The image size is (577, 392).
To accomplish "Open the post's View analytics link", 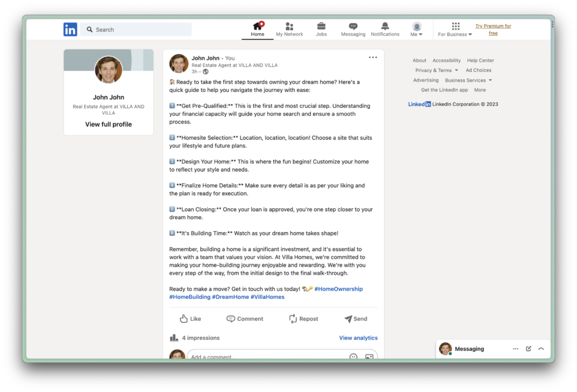I will click(358, 338).
